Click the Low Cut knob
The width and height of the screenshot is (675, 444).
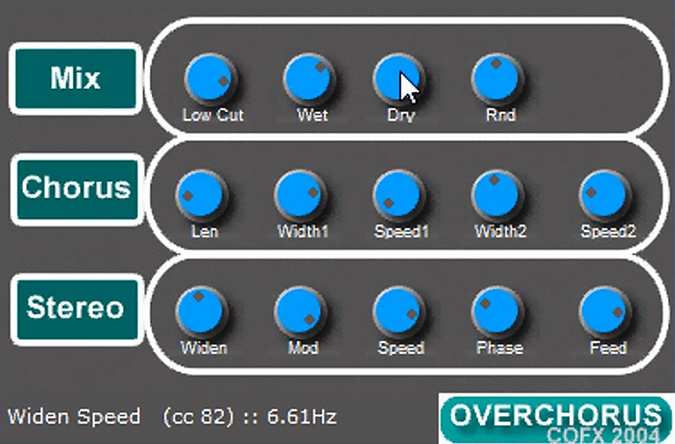point(211,80)
